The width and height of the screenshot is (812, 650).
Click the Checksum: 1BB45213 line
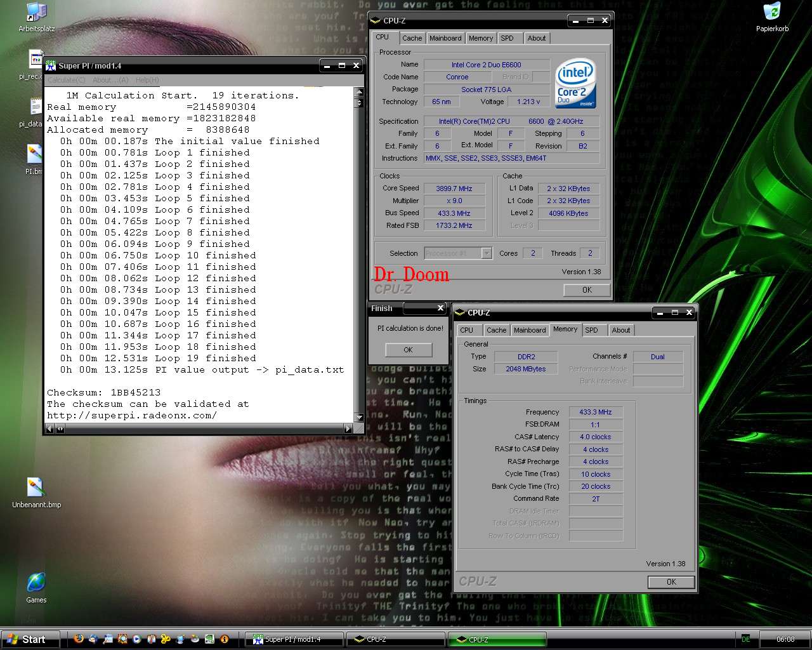point(103,392)
